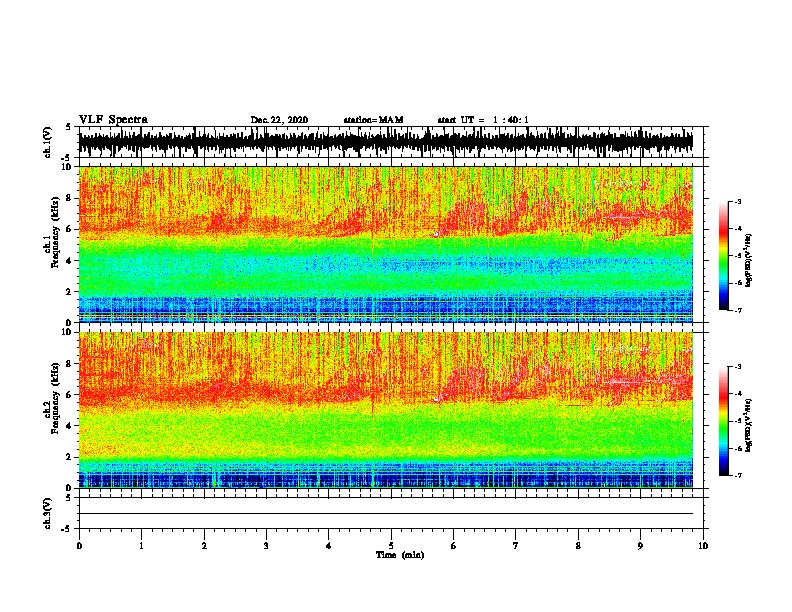Click the "ch.3(V)" axis label
Image resolution: width=792 pixels, height=612 pixels.
(48, 513)
